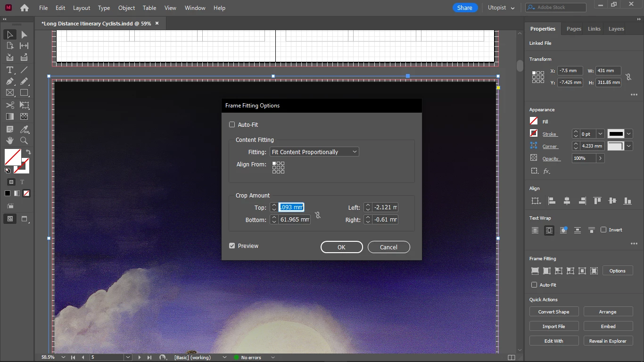Click Align horizontal centers icon
644x362 pixels.
[567, 201]
